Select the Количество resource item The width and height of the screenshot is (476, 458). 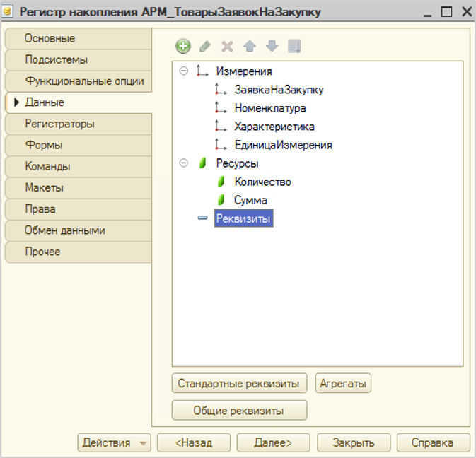click(262, 182)
